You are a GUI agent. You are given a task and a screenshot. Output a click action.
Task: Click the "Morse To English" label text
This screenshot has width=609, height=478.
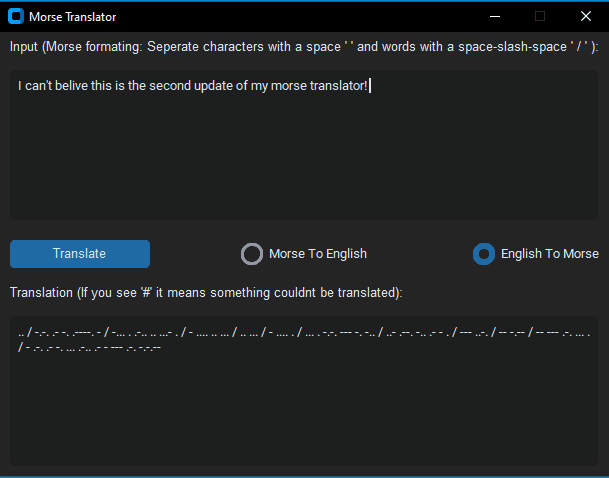point(318,254)
